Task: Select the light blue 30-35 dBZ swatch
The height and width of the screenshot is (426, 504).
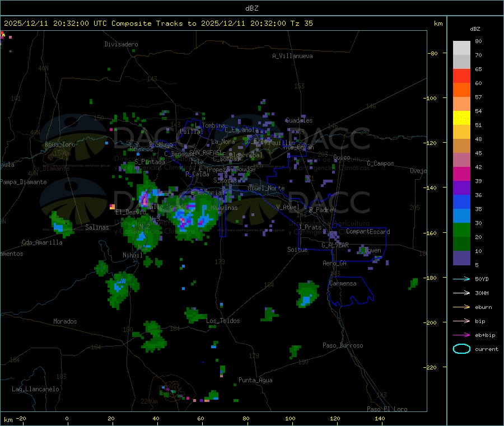Action: pyautogui.click(x=461, y=216)
